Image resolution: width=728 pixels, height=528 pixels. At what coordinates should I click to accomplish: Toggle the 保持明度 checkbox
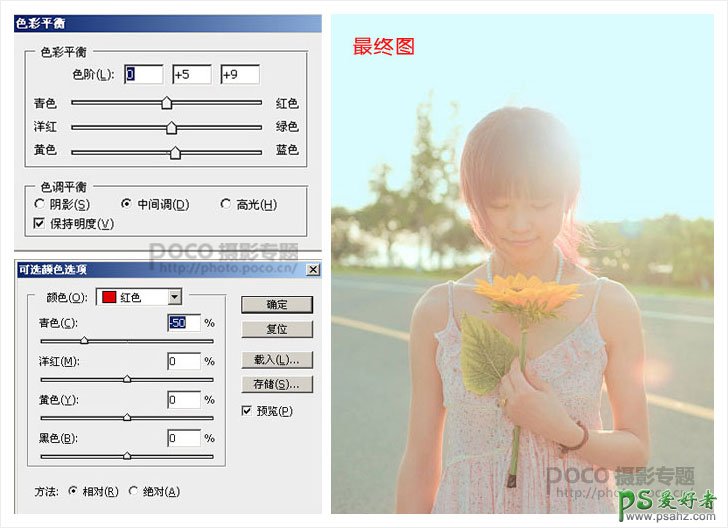click(40, 223)
